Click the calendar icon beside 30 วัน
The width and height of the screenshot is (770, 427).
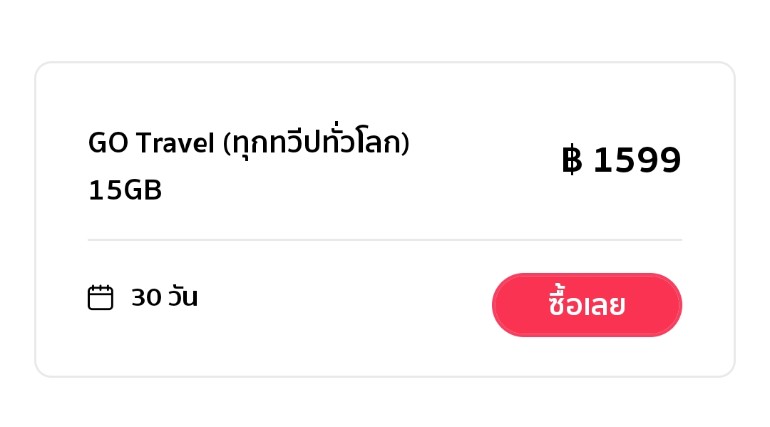100,297
